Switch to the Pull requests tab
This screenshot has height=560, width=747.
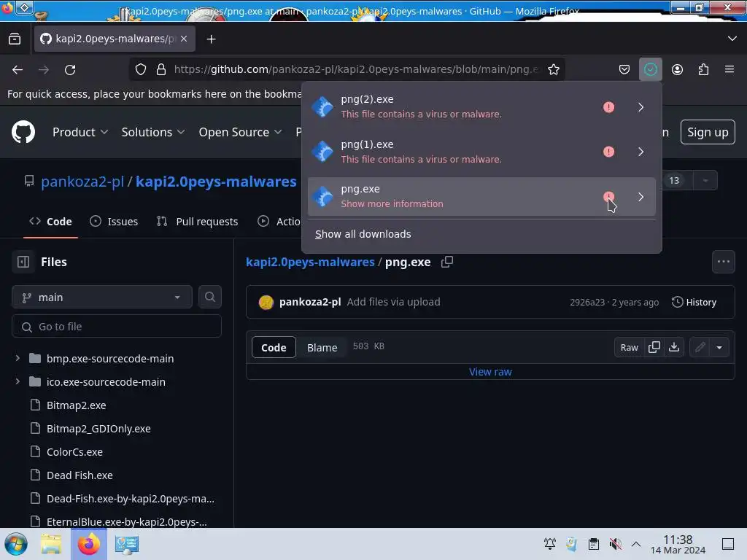(197, 222)
